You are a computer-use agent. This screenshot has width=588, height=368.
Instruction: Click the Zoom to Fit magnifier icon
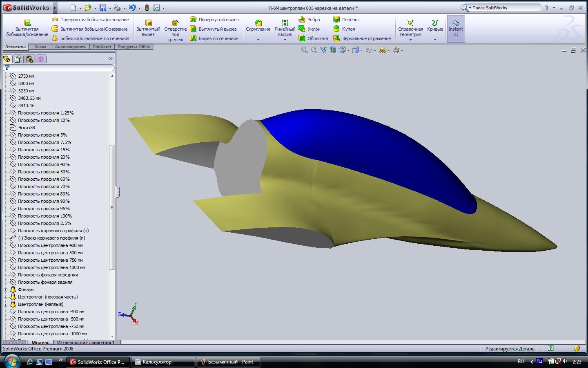tap(304, 50)
